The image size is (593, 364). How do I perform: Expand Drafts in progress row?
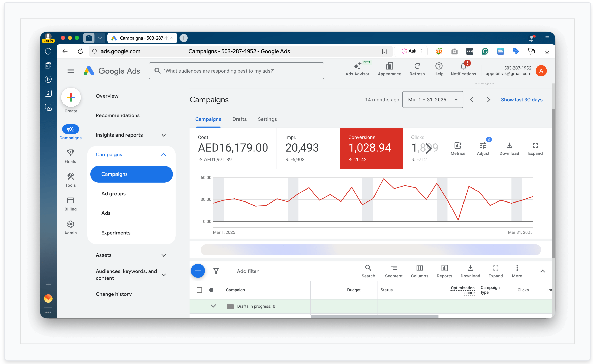tap(213, 306)
